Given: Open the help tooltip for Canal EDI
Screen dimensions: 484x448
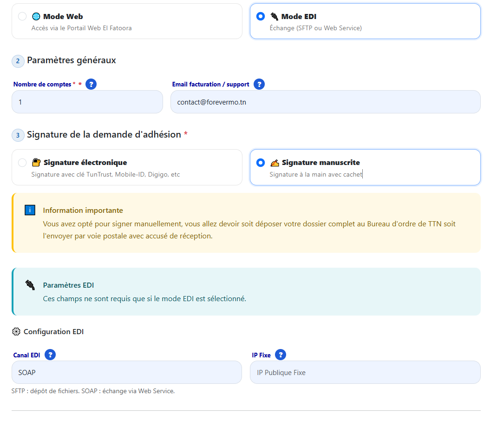Looking at the screenshot, I should 50,355.
